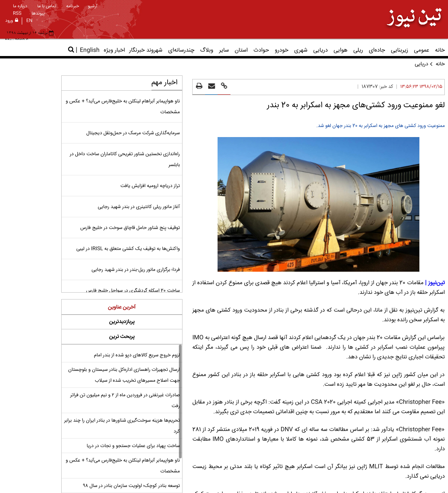This screenshot has height=493, width=448.
Task: Click the email article envelope icon
Action: (x=212, y=86)
